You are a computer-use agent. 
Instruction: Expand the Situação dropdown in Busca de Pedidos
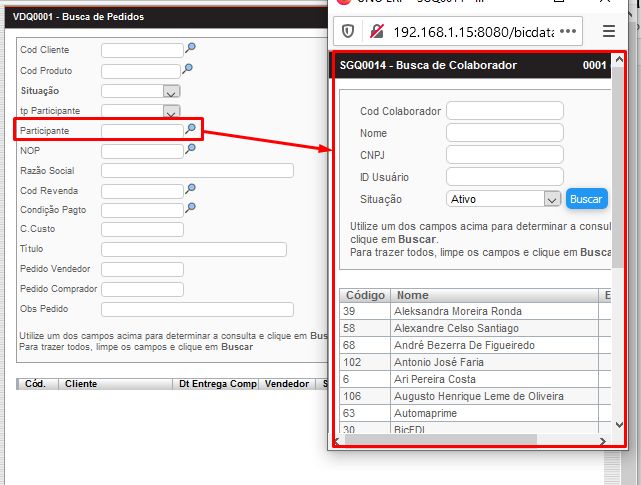pyautogui.click(x=171, y=91)
